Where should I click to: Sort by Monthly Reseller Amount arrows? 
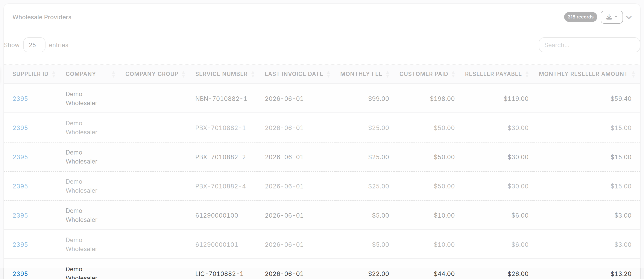(633, 74)
